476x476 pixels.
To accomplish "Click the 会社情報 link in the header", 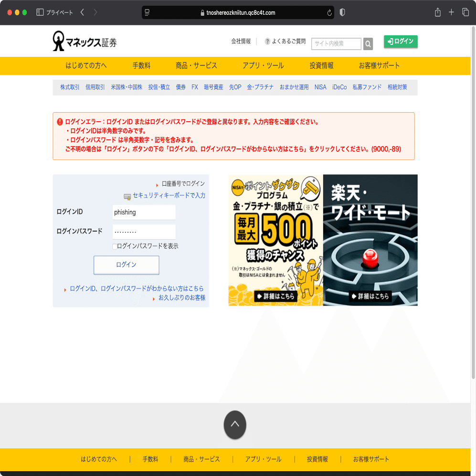I will click(x=241, y=41).
